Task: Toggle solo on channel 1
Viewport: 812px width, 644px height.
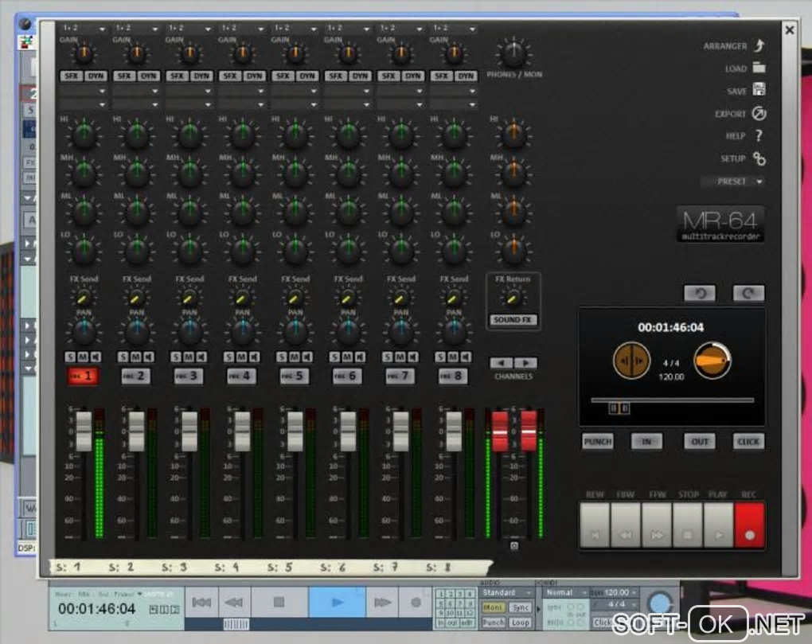Action: click(70, 357)
